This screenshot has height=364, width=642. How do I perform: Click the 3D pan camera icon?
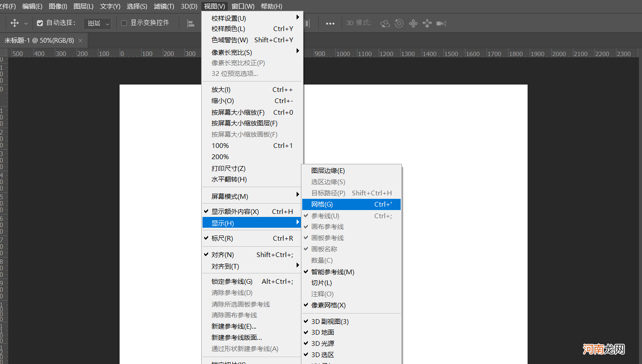pyautogui.click(x=413, y=23)
